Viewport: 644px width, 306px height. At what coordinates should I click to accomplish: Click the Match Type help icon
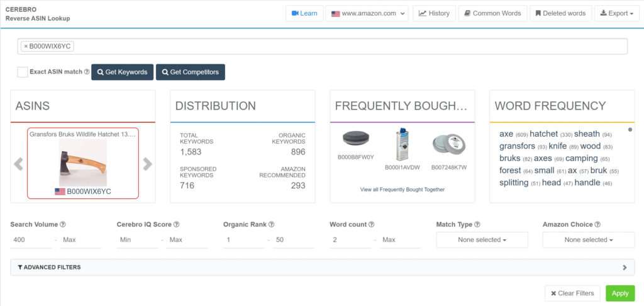tap(479, 225)
